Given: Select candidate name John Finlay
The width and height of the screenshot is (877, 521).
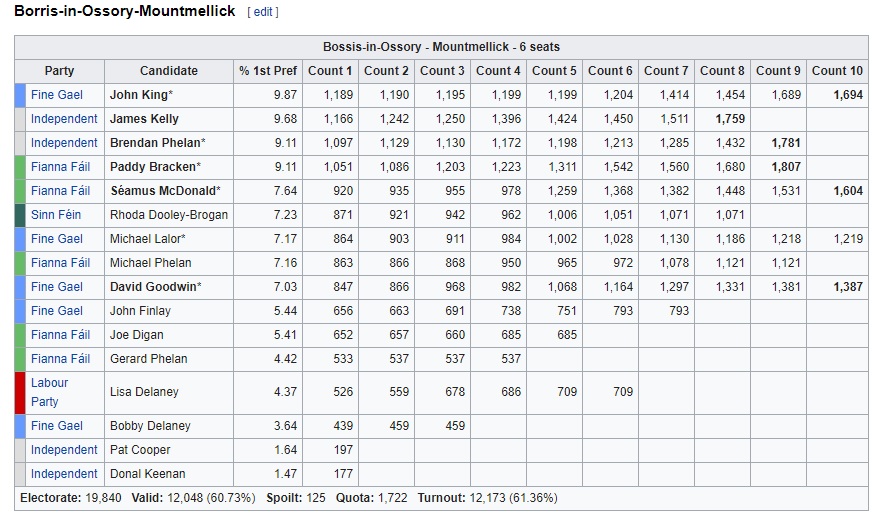Looking at the screenshot, I should tap(140, 311).
